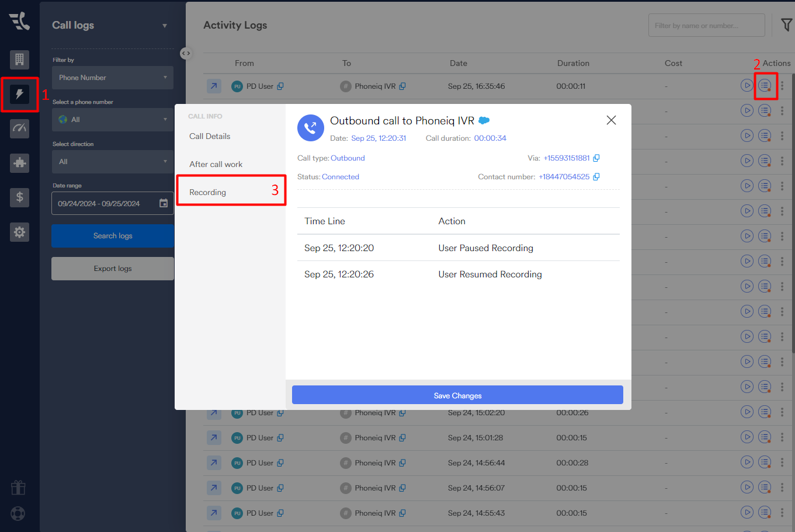Copy the contact number +18447054525
Image resolution: width=795 pixels, height=532 pixels.
tap(596, 177)
